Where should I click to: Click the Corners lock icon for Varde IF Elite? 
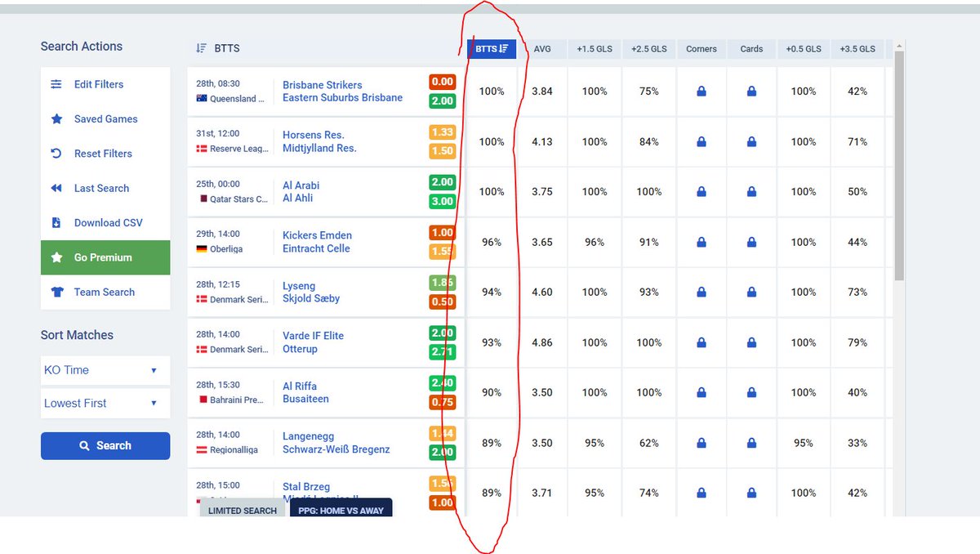(702, 343)
